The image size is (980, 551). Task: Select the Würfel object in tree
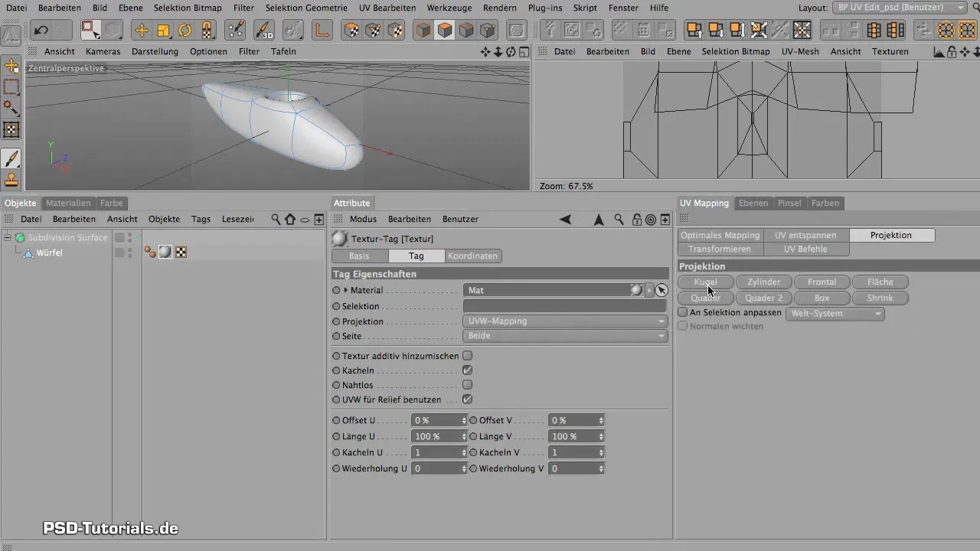(x=50, y=253)
